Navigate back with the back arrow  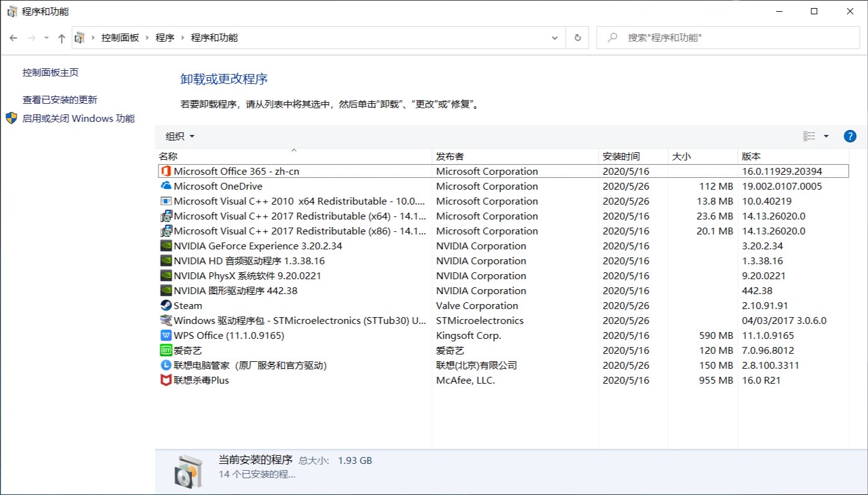[x=13, y=37]
